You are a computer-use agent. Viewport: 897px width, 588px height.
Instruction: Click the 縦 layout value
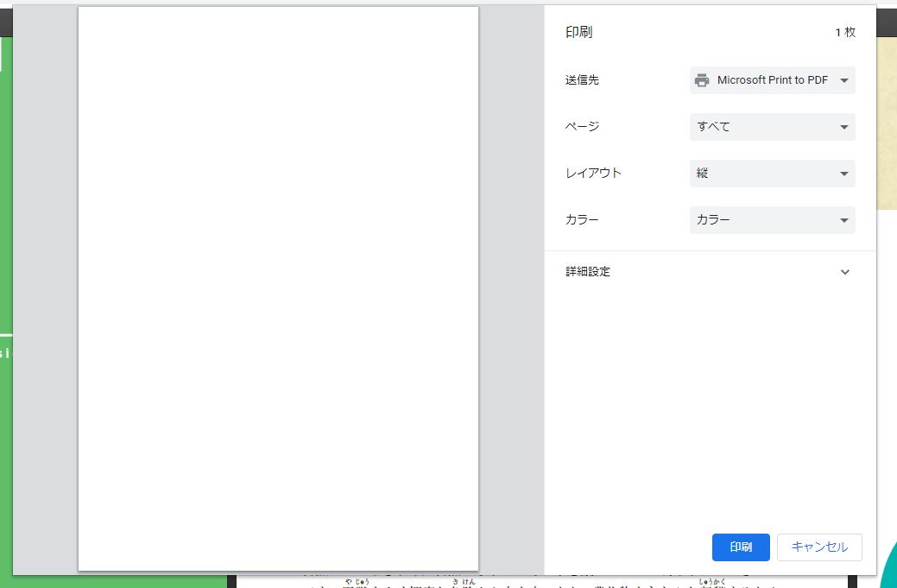[x=701, y=174]
